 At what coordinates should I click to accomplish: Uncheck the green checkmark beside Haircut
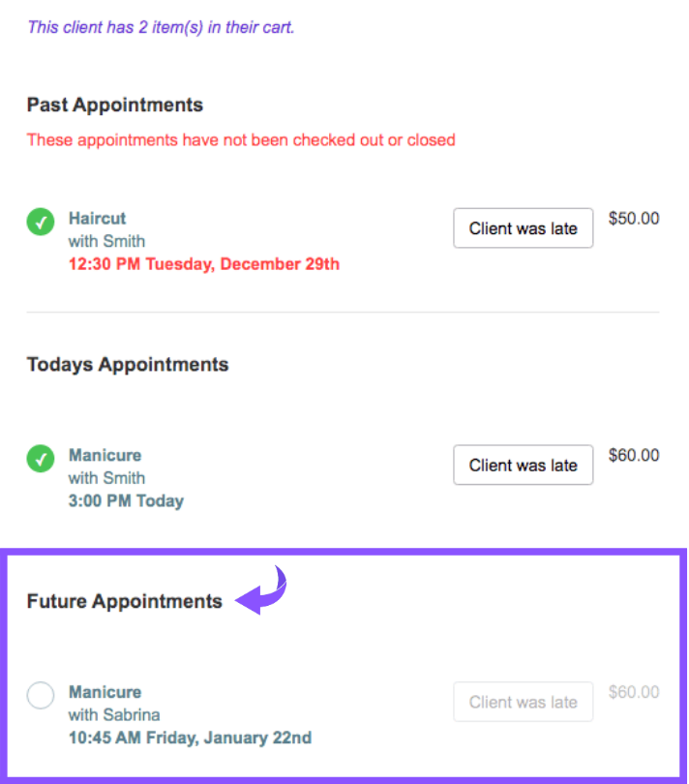[x=40, y=222]
